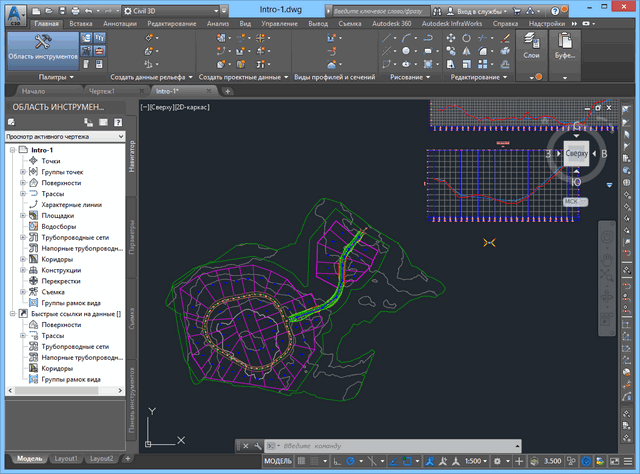Click the new drawing tab plus icon
The height and width of the screenshot is (474, 640).
[228, 91]
